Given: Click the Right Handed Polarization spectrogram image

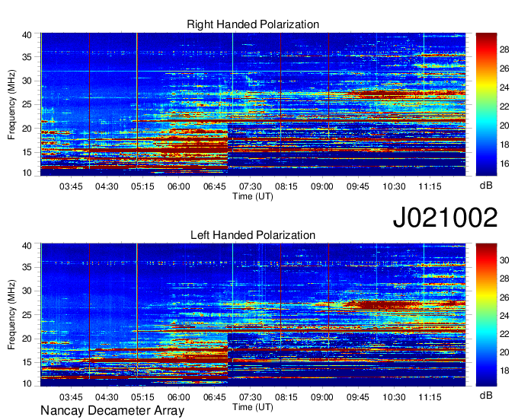Looking at the screenshot, I should click(253, 104).
